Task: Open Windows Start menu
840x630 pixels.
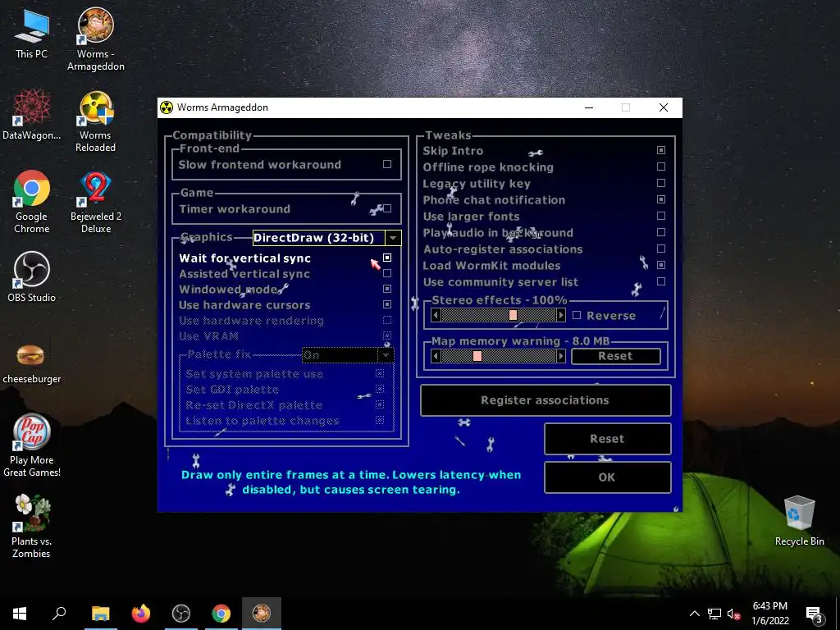Action: coord(20,614)
